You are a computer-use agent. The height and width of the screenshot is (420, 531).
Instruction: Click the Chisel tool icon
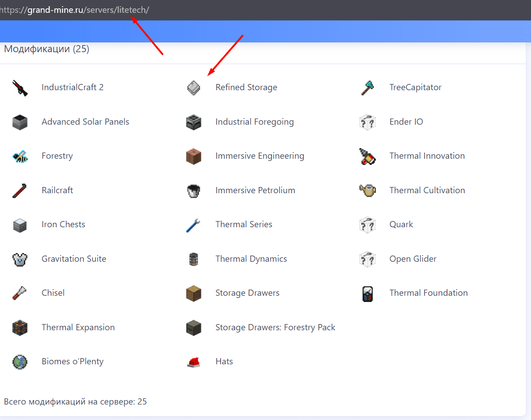20,293
